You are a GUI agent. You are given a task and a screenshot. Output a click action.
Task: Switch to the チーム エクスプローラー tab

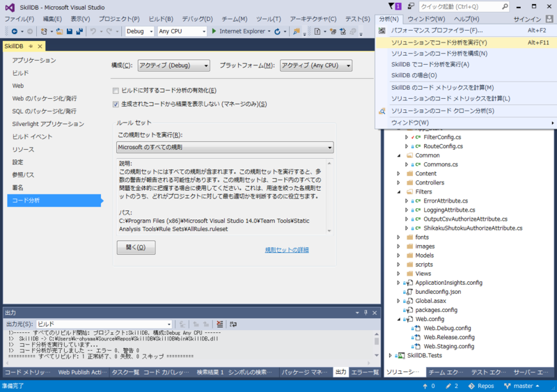[x=446, y=372]
